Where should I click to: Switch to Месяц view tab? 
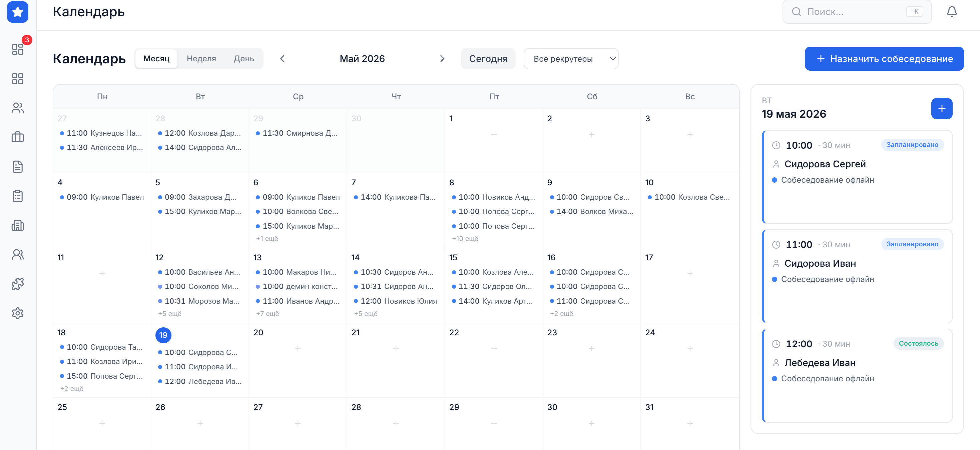click(x=156, y=59)
